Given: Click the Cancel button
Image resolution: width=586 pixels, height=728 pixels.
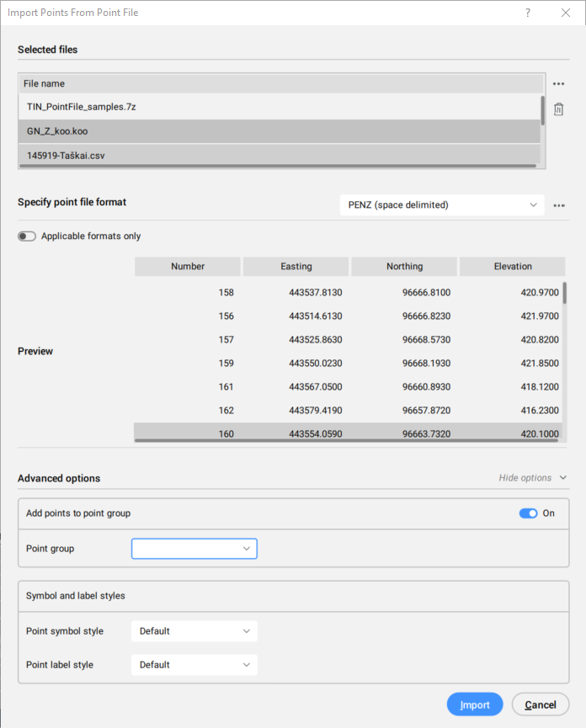Looking at the screenshot, I should point(541,704).
